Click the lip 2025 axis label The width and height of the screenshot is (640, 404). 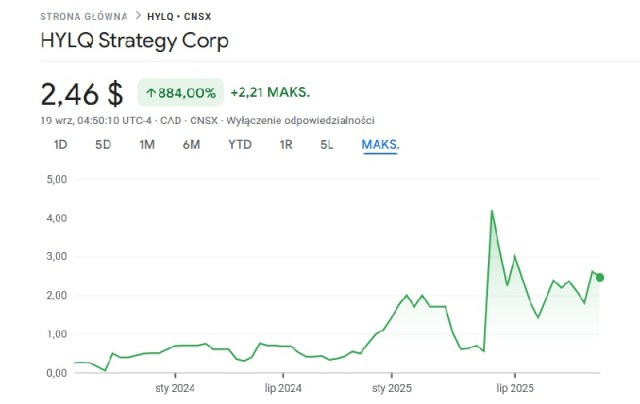(x=514, y=387)
